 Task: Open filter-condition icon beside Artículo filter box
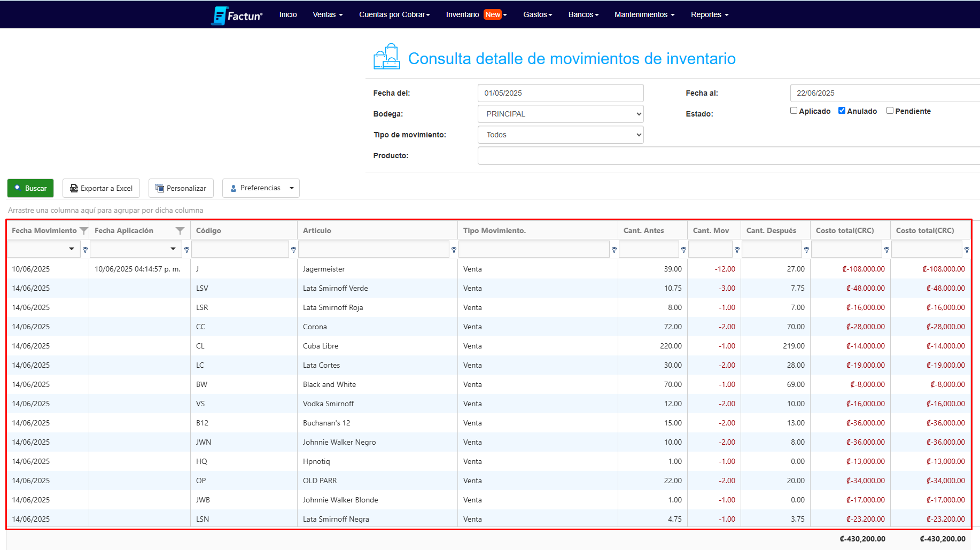pos(454,250)
